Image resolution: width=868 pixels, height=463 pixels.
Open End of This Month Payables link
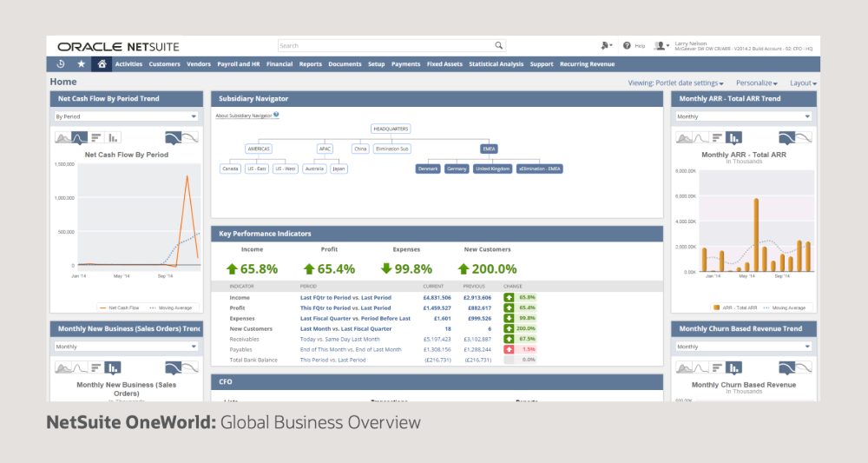pos(351,349)
